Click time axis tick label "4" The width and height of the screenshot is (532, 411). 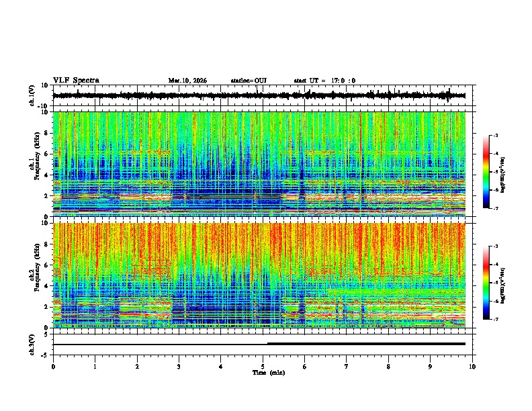coord(221,367)
